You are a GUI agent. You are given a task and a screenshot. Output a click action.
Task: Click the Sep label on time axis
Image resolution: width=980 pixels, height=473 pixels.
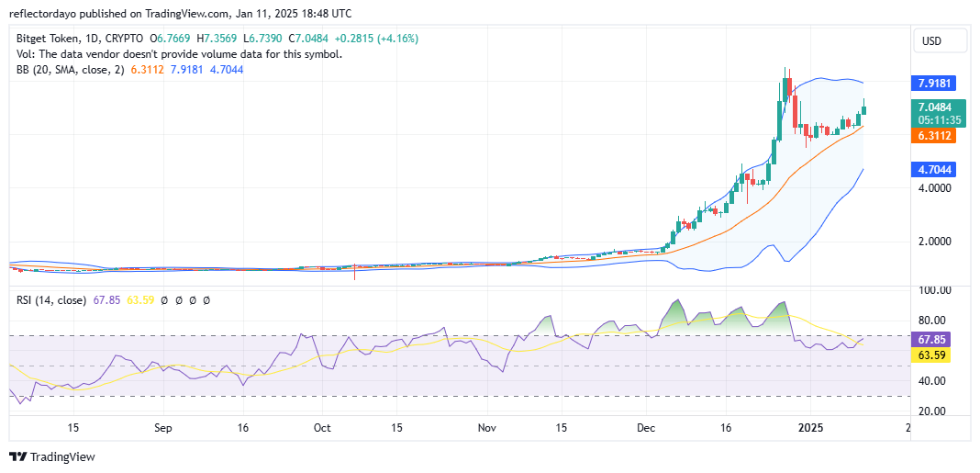pos(162,428)
